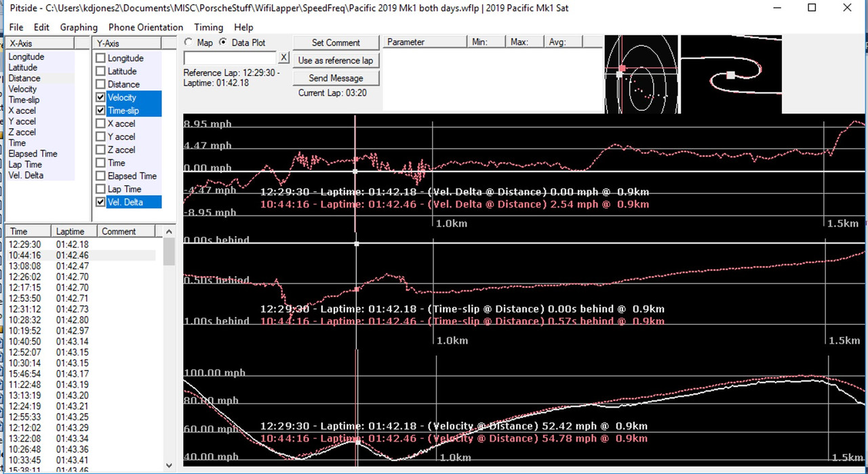This screenshot has height=474, width=868.
Task: Click the Parameter column header
Action: tap(425, 42)
